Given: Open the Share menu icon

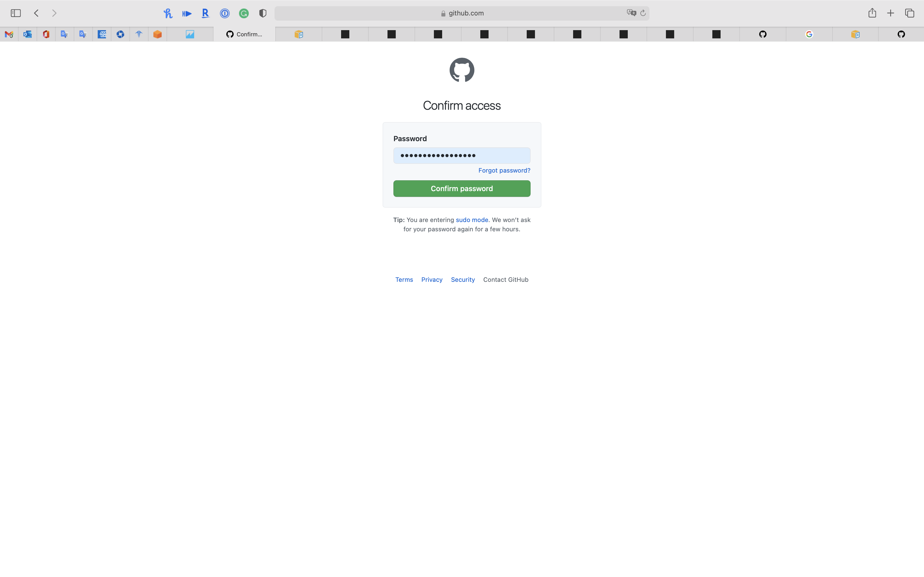Looking at the screenshot, I should tap(872, 13).
